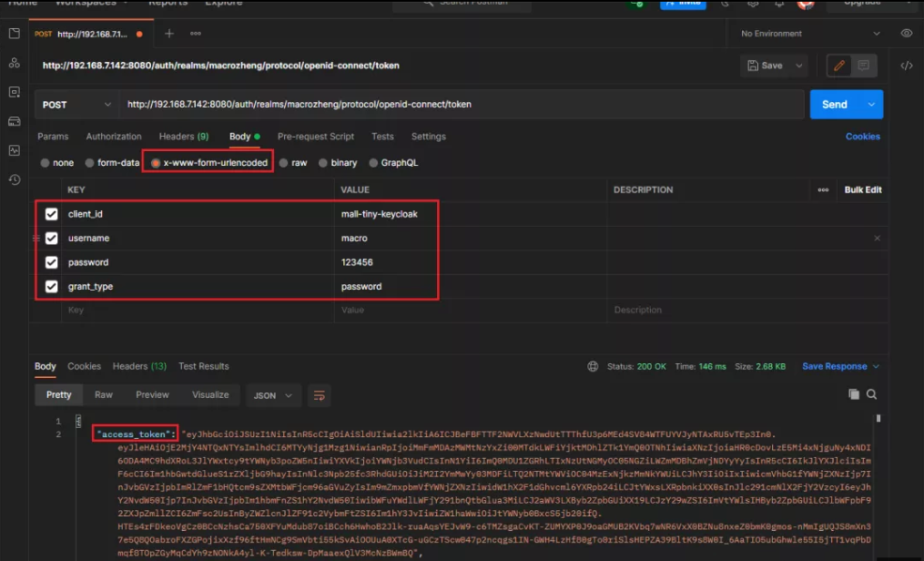Click the blue Send button
This screenshot has height=561, width=924.
pos(834,105)
